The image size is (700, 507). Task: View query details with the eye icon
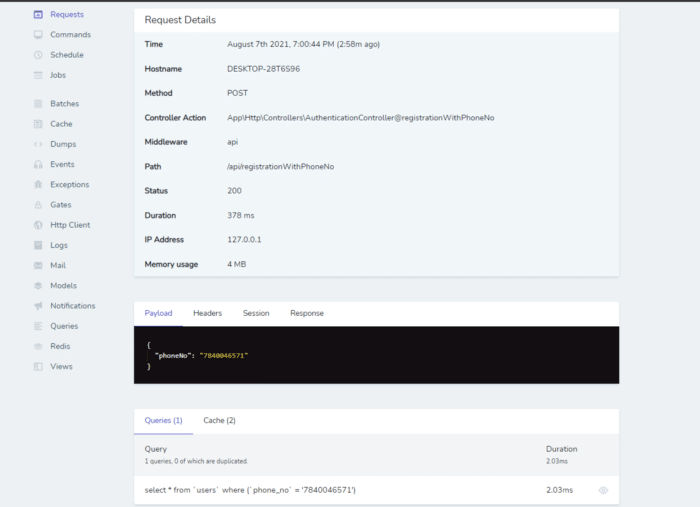[x=603, y=490]
